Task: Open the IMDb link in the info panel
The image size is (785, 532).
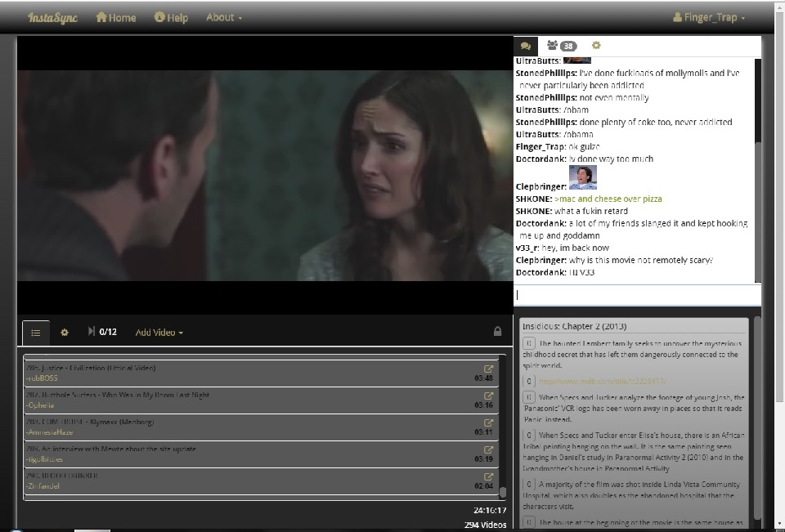Action: (x=603, y=381)
